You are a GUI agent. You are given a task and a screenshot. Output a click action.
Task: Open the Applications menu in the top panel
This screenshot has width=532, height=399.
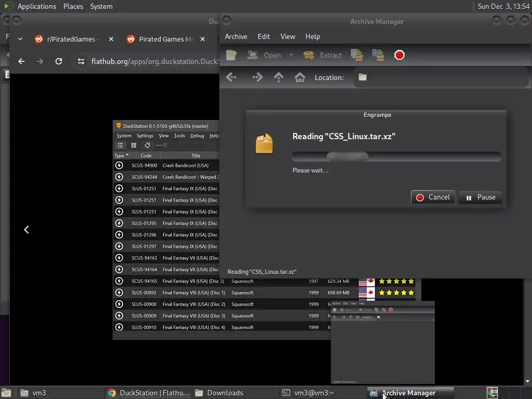pyautogui.click(x=37, y=6)
